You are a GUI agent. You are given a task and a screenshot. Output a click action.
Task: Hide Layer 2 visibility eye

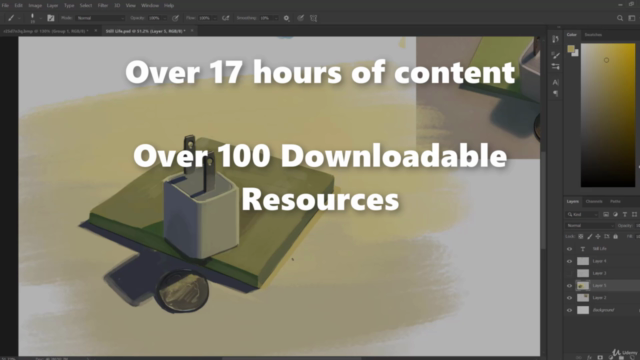click(569, 298)
